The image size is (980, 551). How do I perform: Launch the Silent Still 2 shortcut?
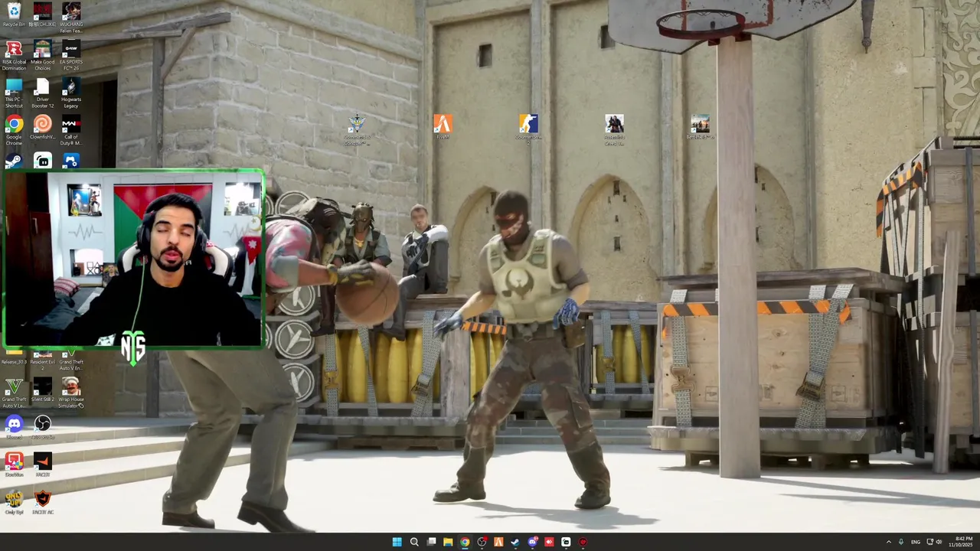pyautogui.click(x=42, y=390)
